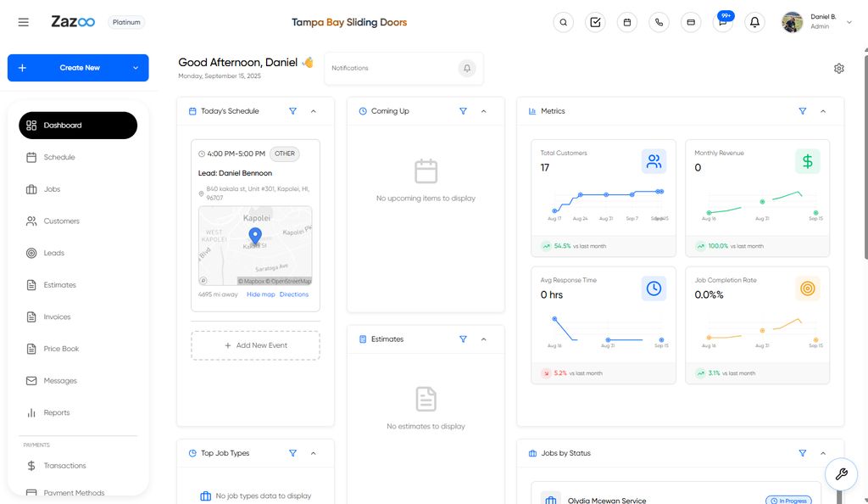This screenshot has width=868, height=504.
Task: Toggle the hamburger sidebar menu
Action: [24, 23]
